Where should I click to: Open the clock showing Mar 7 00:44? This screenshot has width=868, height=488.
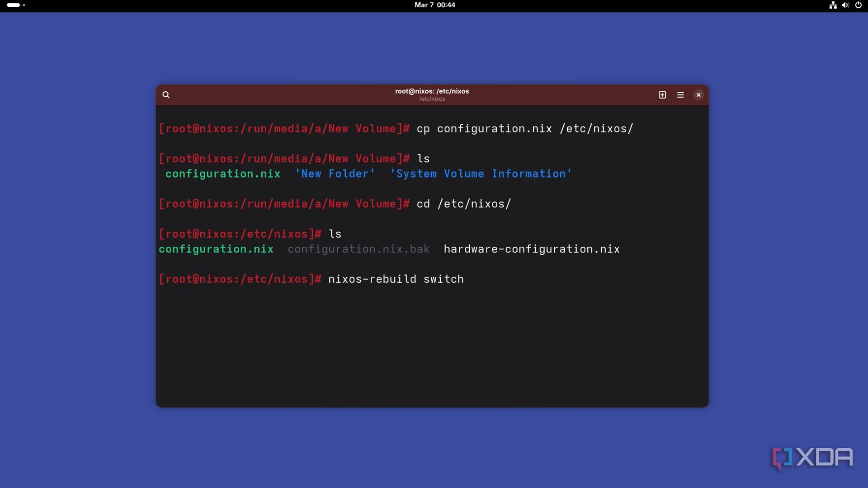coord(434,5)
